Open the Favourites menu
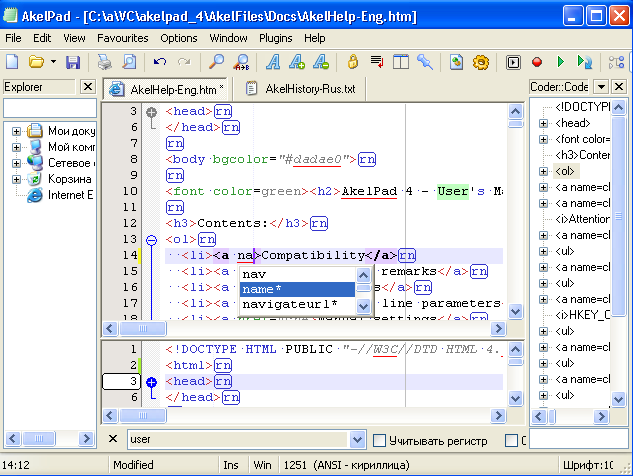This screenshot has width=633, height=476. pos(123,38)
